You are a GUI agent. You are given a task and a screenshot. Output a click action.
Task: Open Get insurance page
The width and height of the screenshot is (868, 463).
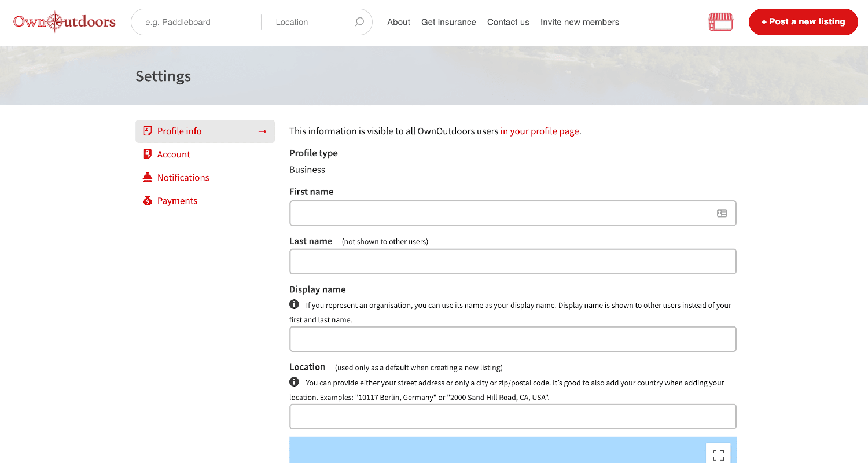(448, 22)
